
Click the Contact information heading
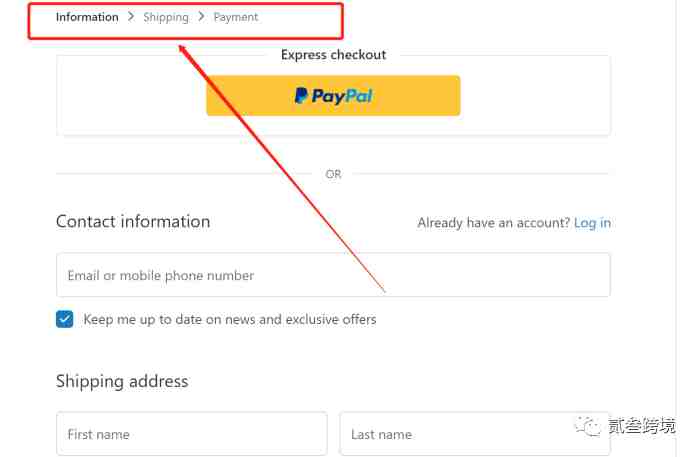coord(133,222)
